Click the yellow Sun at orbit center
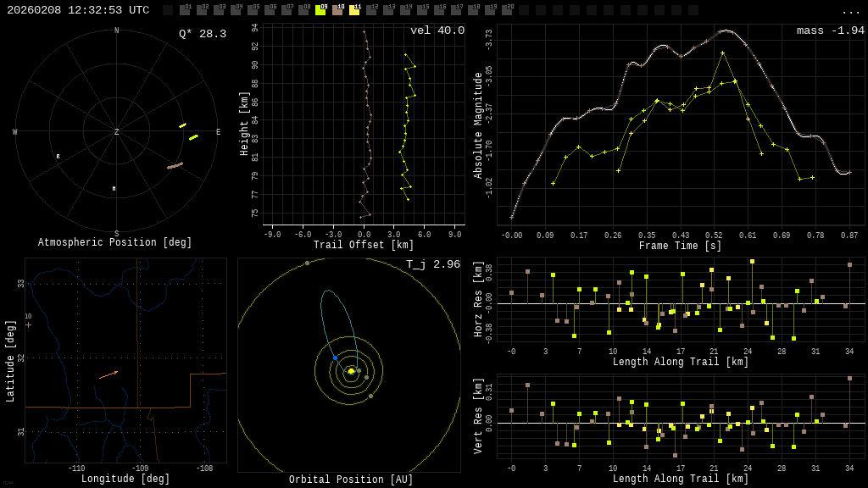868x488 pixels. 351,371
